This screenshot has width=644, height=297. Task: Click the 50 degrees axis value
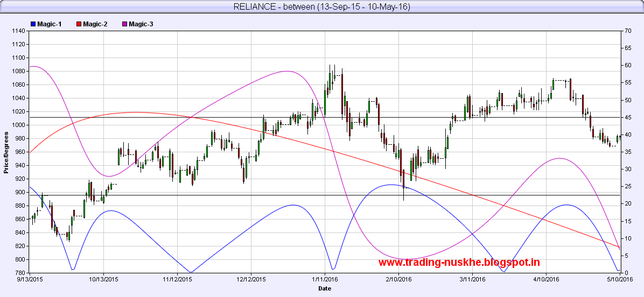click(x=627, y=100)
